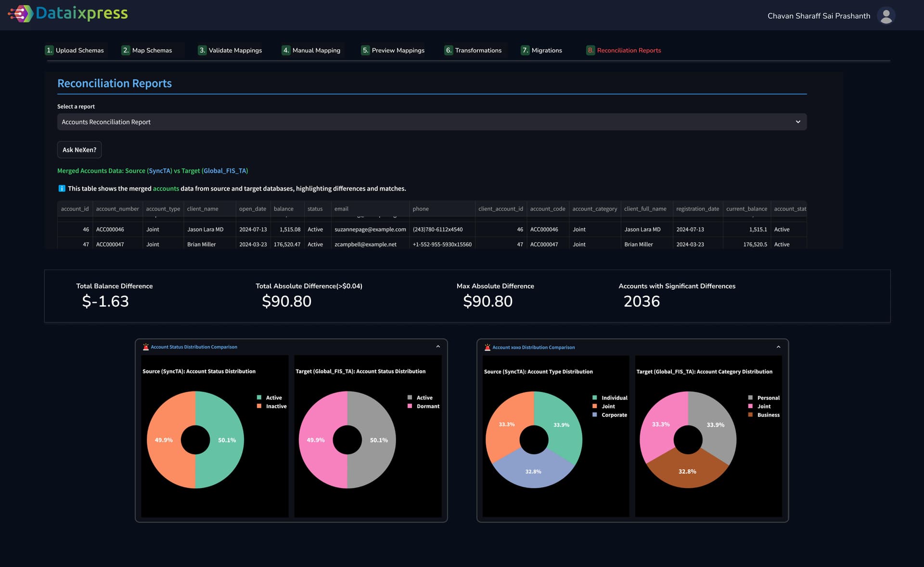Viewport: 924px width, 567px height.
Task: Click the siren icon on Account Status panel
Action: point(146,347)
